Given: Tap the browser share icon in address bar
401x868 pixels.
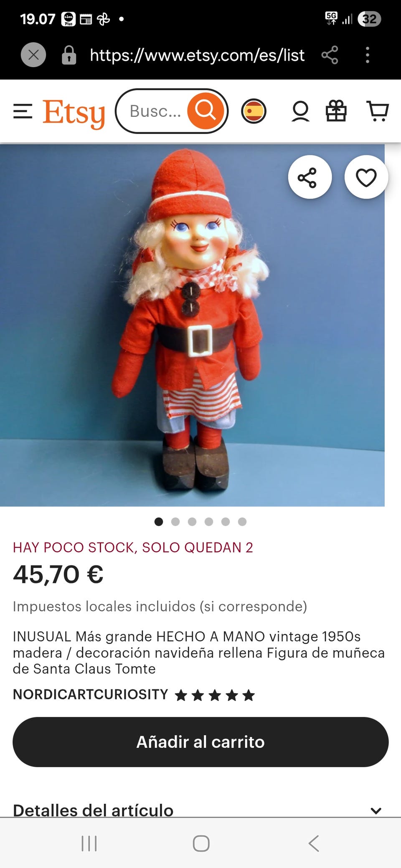Looking at the screenshot, I should coord(330,55).
